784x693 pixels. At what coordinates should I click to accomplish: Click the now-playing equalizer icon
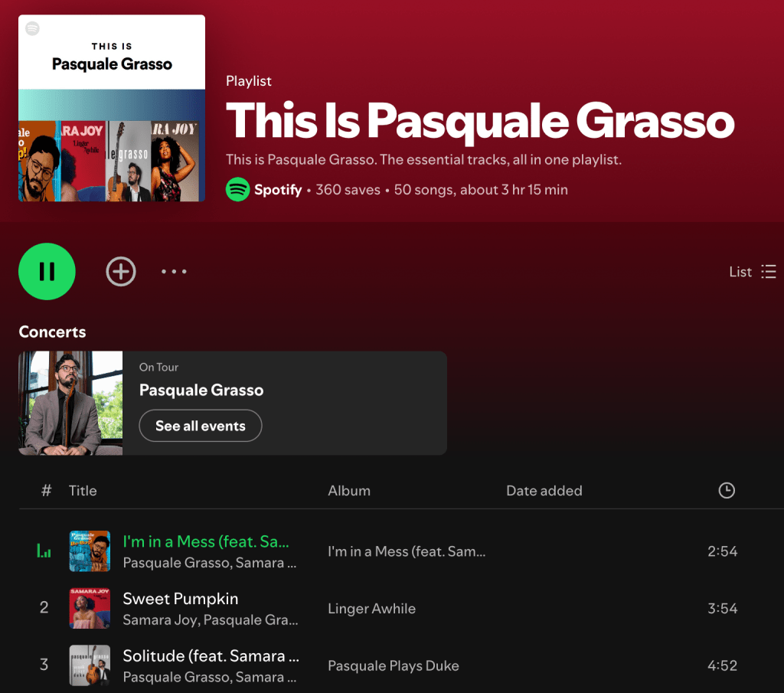click(44, 551)
